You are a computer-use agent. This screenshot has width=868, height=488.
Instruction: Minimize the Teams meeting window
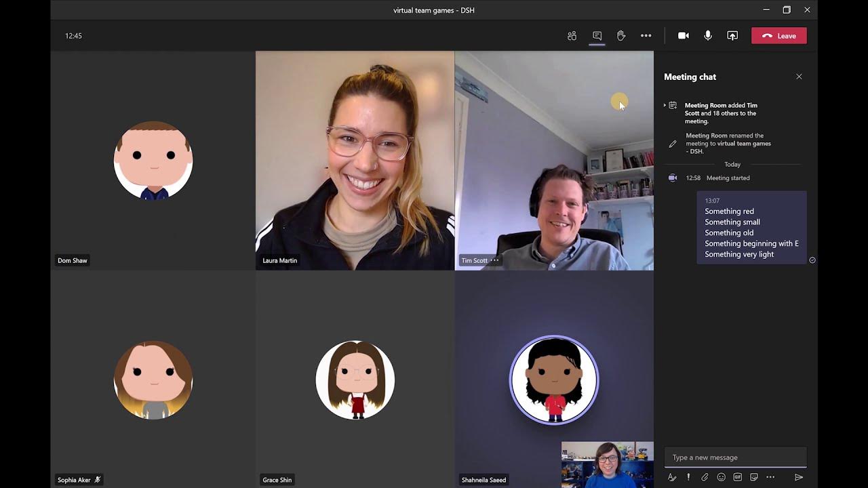tap(766, 9)
